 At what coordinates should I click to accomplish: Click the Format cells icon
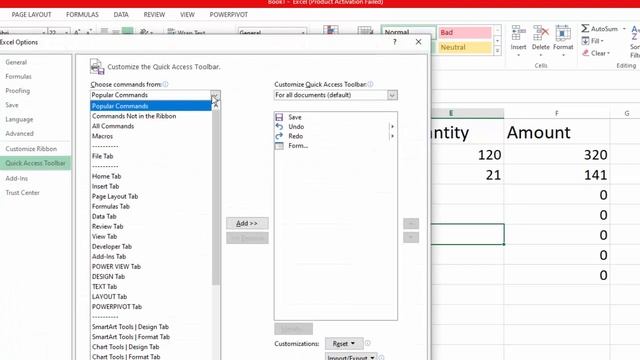[563, 33]
